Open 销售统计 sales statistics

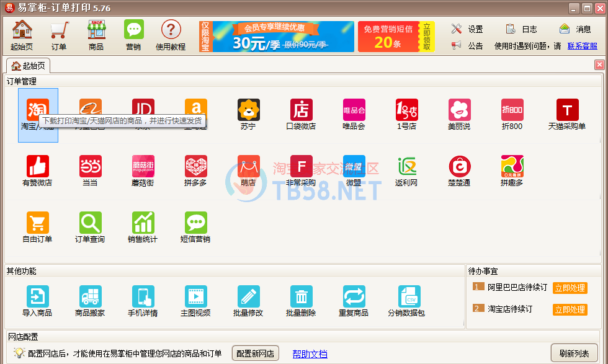pyautogui.click(x=143, y=228)
